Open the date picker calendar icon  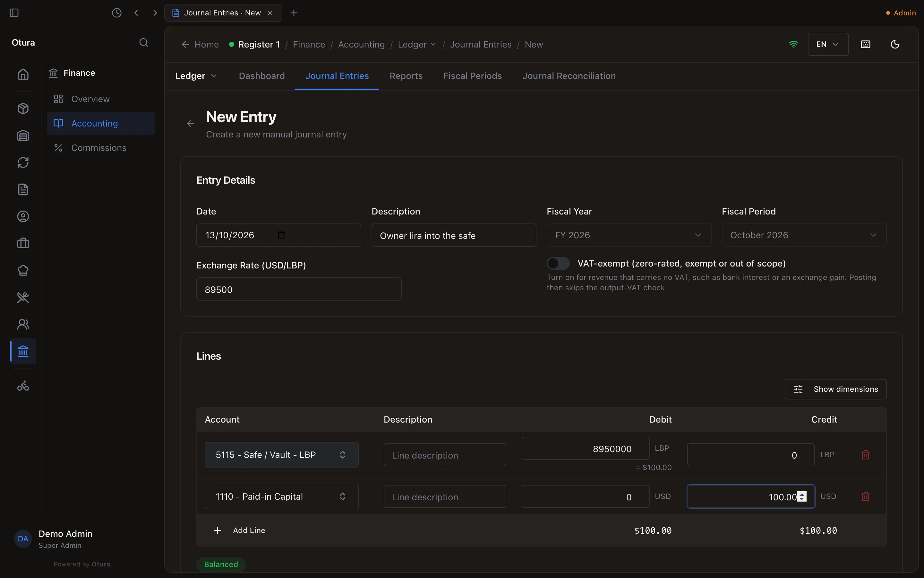[281, 235]
